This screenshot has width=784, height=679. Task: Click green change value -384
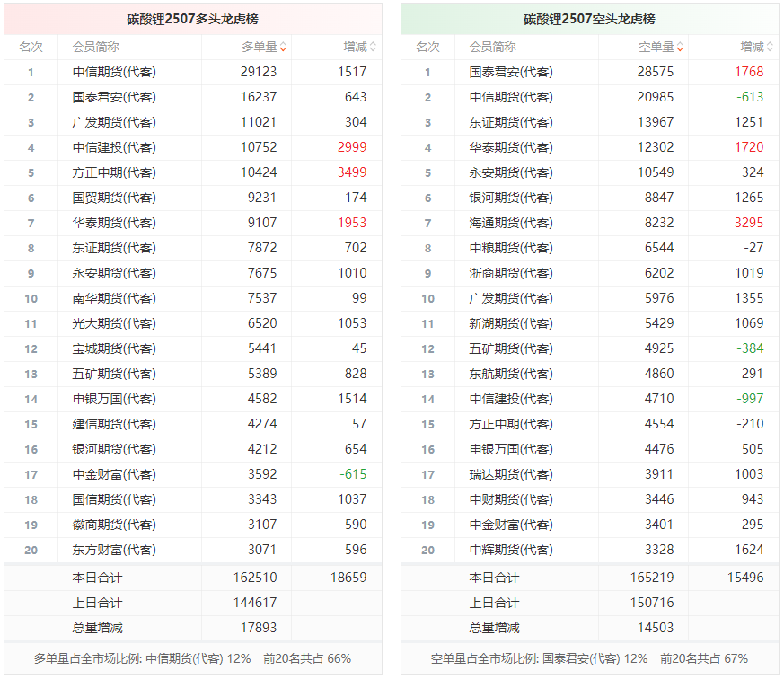750,348
